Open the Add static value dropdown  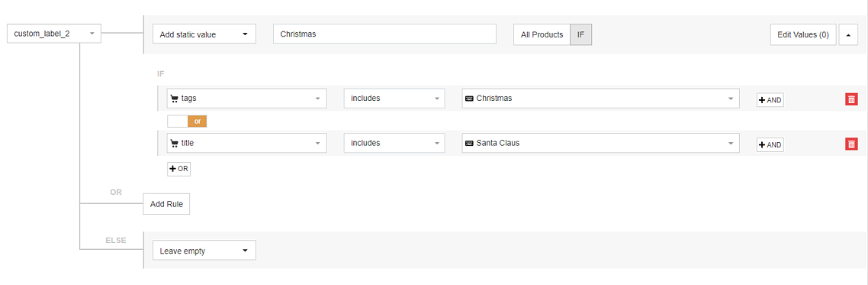point(204,34)
